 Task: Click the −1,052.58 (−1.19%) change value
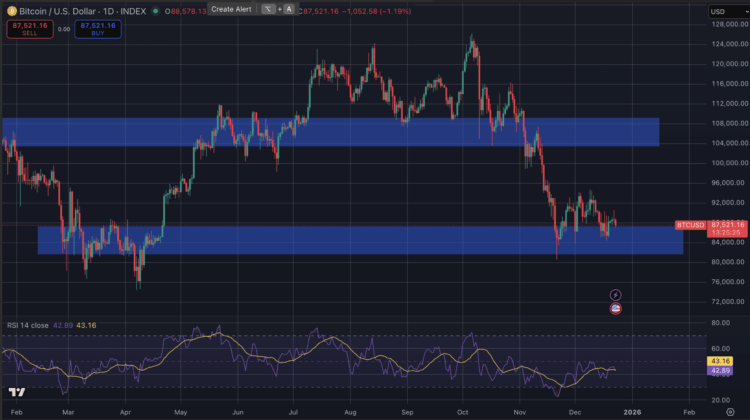click(376, 11)
